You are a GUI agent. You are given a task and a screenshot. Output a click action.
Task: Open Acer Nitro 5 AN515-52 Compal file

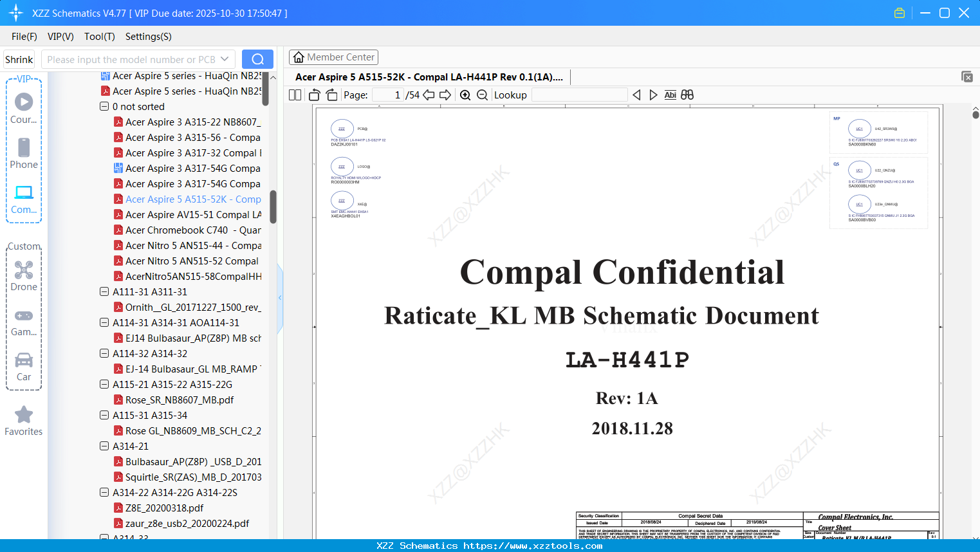tap(187, 261)
